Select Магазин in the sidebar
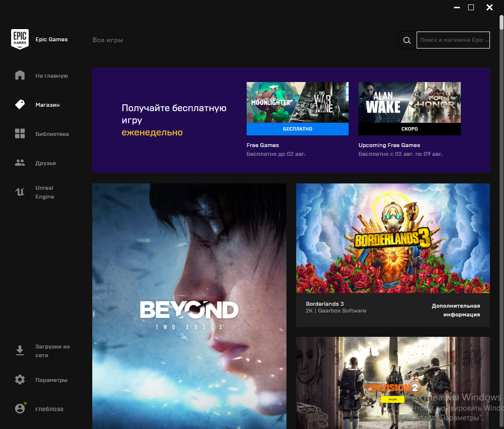The image size is (504, 429). tap(47, 105)
